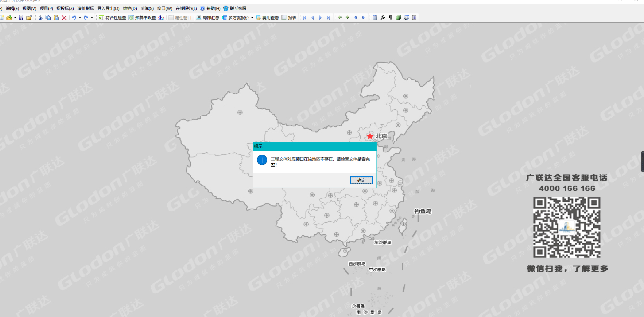Open the 维护(D) menu
644x317 pixels.
click(x=130, y=8)
